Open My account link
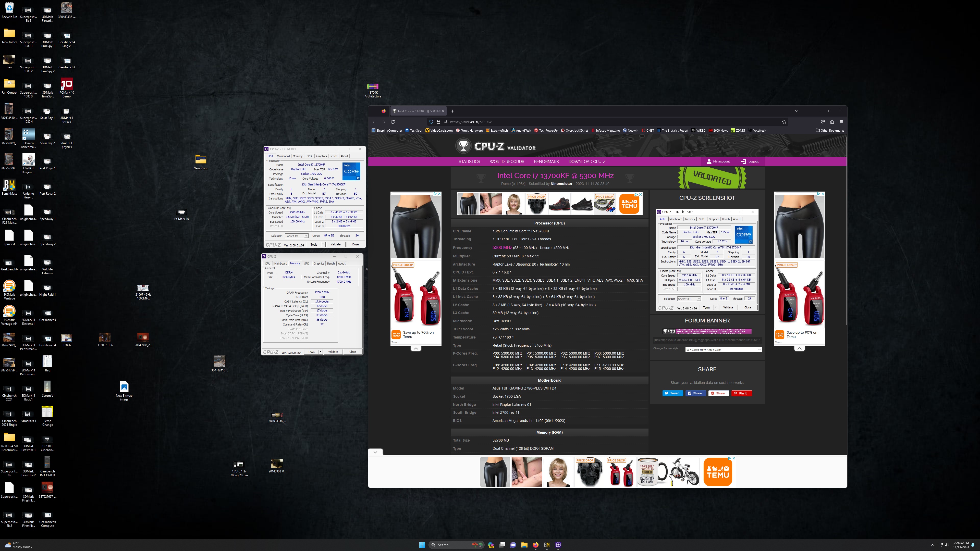980x551 pixels. click(x=718, y=161)
